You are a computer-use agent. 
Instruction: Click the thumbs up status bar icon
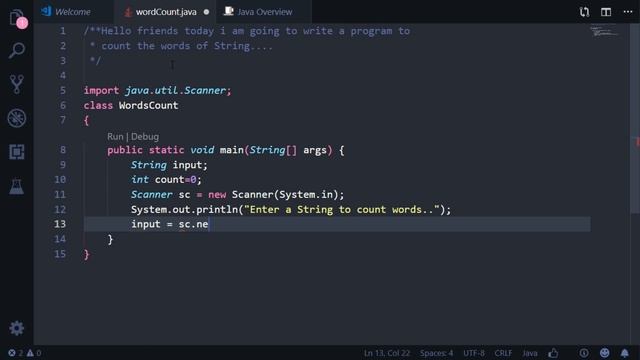coord(553,353)
